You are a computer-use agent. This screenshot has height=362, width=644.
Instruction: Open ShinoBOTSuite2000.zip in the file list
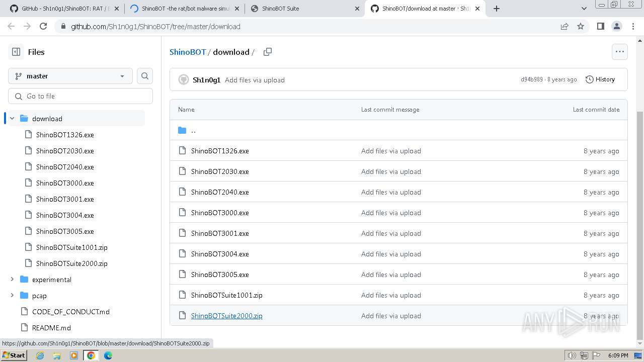(x=227, y=316)
